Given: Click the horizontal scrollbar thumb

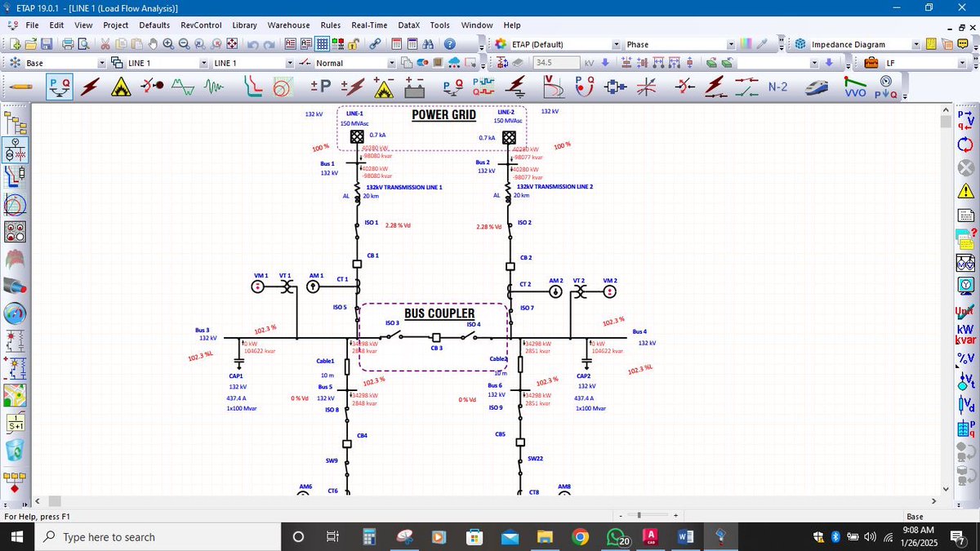Looking at the screenshot, I should tap(54, 500).
